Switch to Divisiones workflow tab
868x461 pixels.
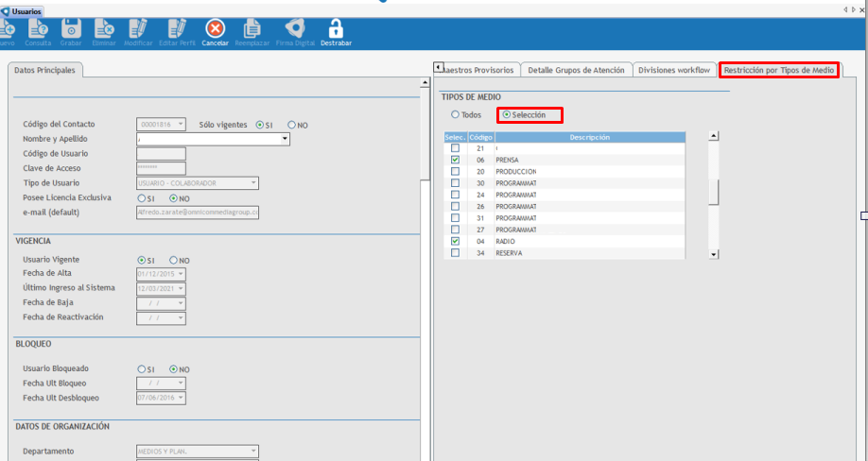(673, 70)
